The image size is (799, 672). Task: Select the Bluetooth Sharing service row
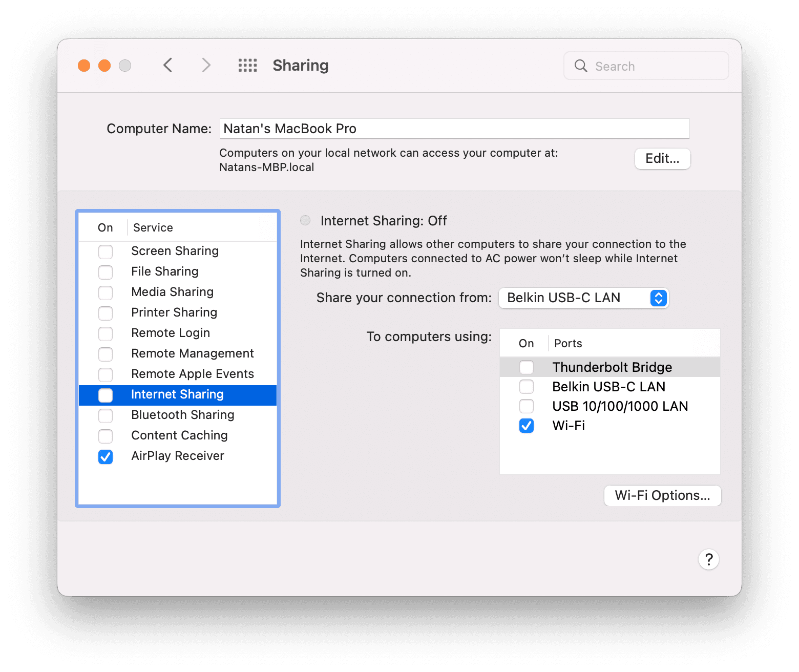(x=178, y=415)
